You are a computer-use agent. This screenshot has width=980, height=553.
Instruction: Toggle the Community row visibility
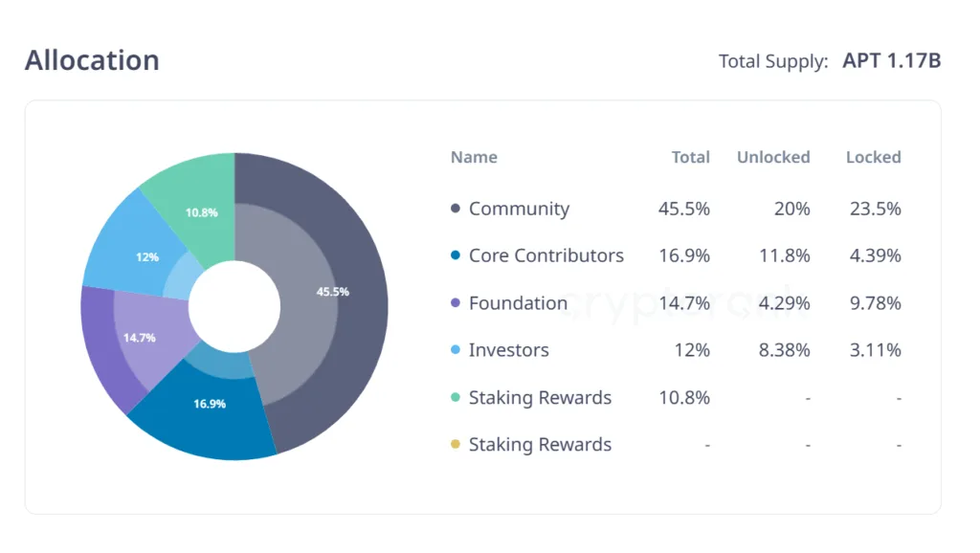click(x=520, y=209)
